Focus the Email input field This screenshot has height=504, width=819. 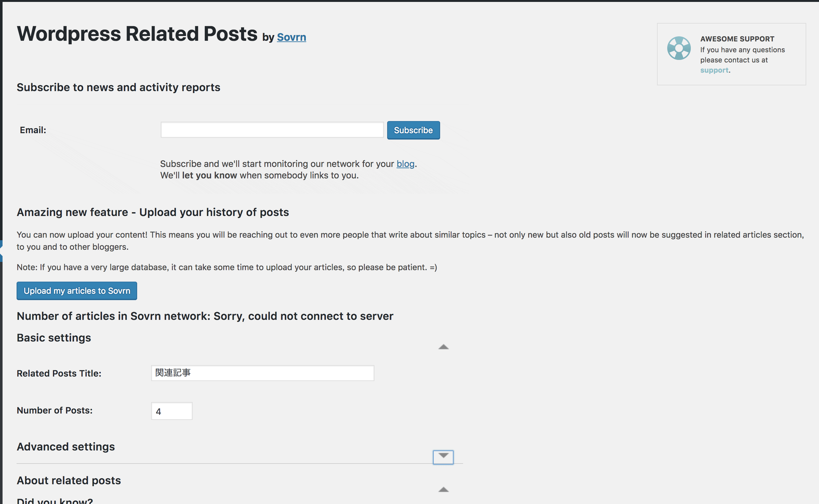coord(272,130)
